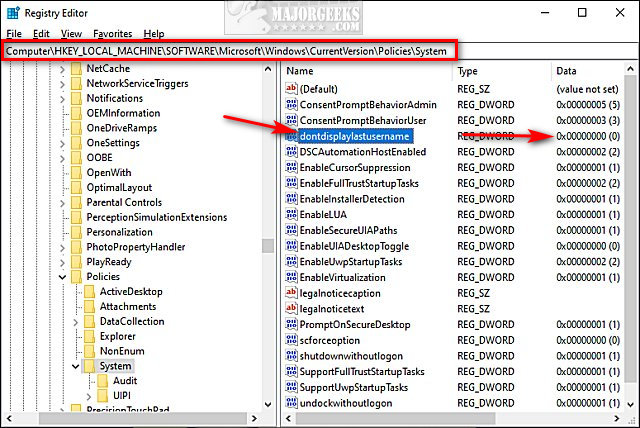Click the registry path address bar

[x=229, y=51]
